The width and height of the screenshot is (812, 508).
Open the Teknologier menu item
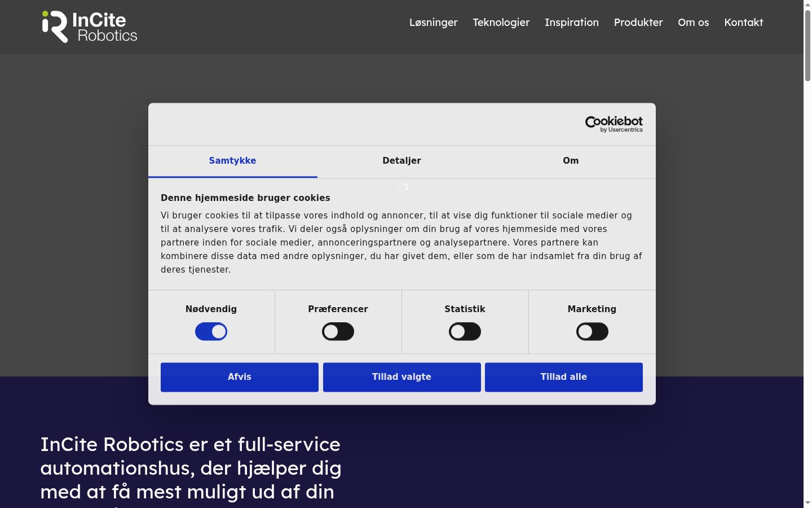point(501,23)
